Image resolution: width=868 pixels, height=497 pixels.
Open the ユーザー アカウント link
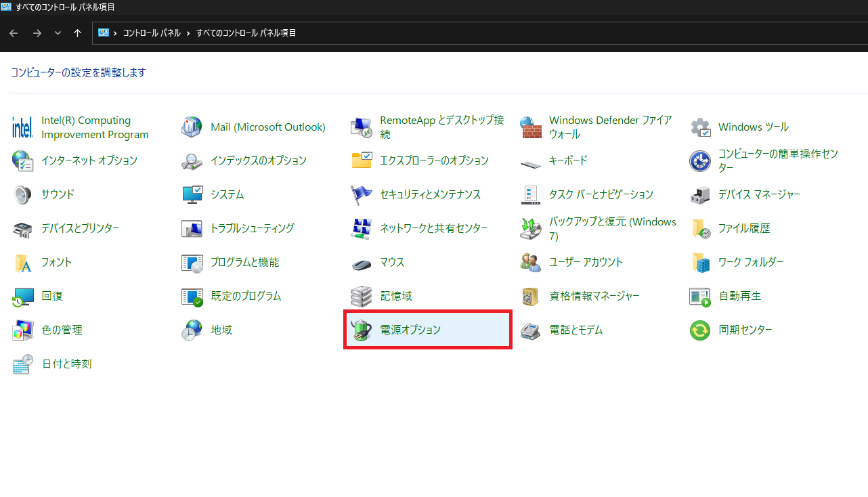pyautogui.click(x=586, y=262)
